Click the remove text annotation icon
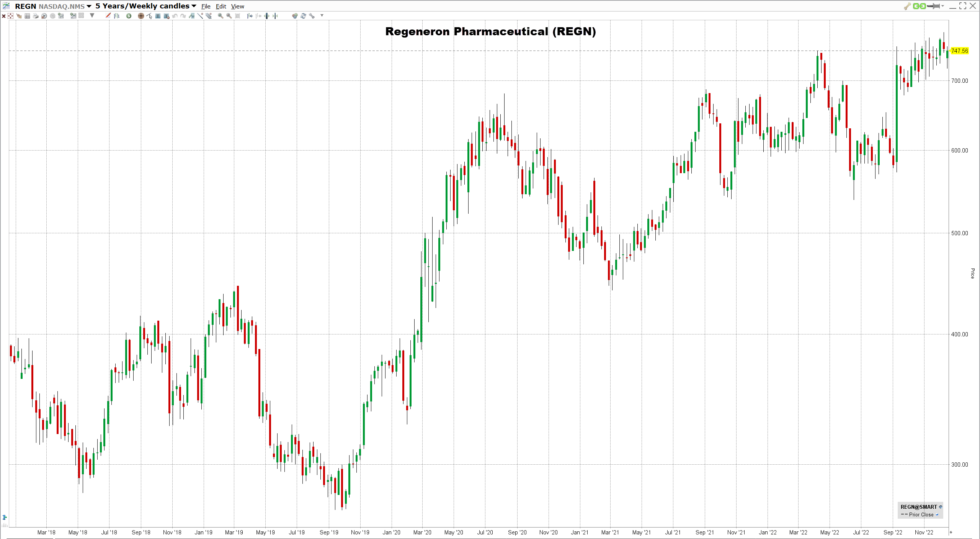980x539 pixels. (x=166, y=16)
